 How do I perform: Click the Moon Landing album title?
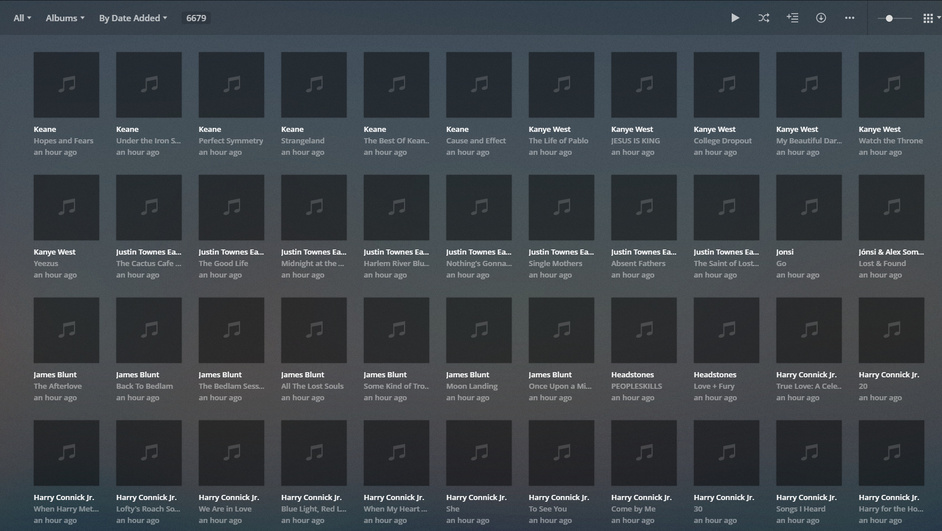(x=472, y=386)
